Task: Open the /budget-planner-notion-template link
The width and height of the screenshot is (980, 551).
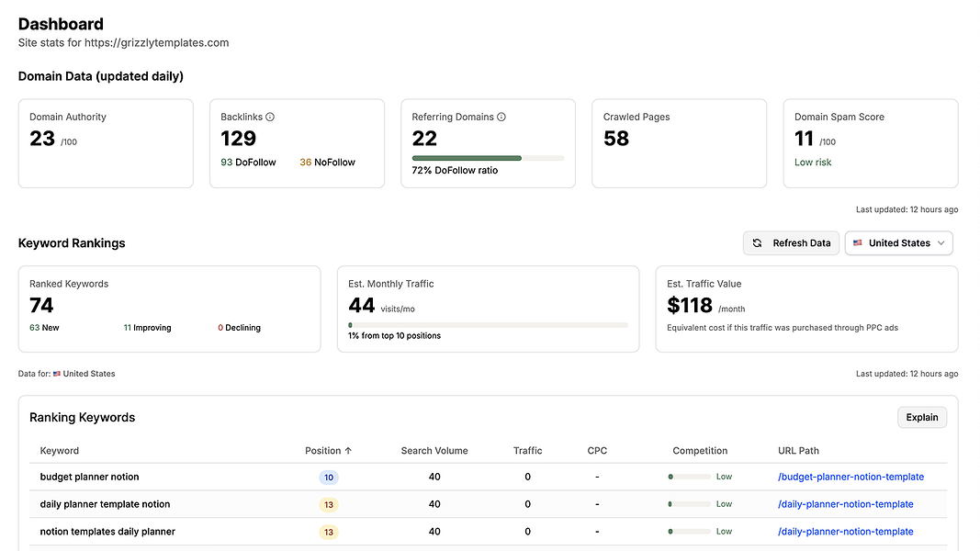Action: pyautogui.click(x=850, y=478)
